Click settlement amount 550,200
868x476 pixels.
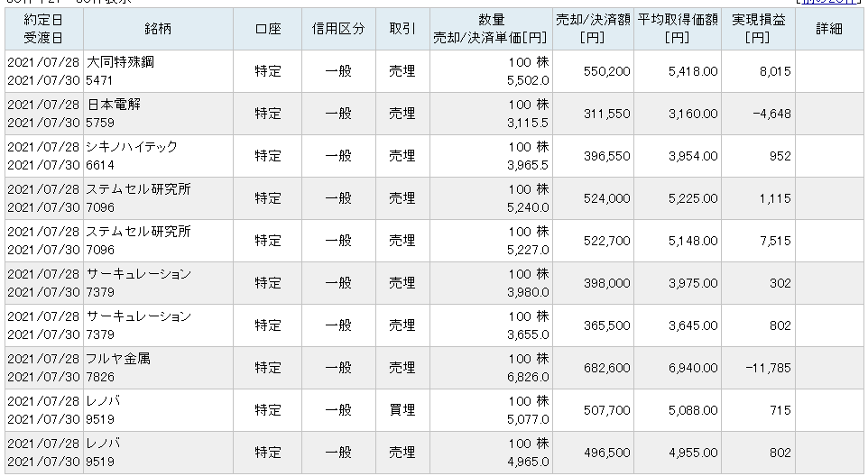coord(606,71)
